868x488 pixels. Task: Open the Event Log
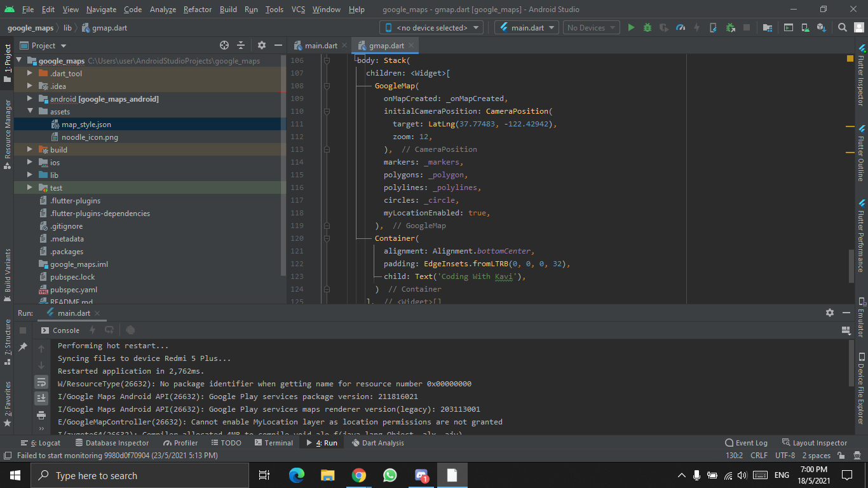[x=747, y=443]
